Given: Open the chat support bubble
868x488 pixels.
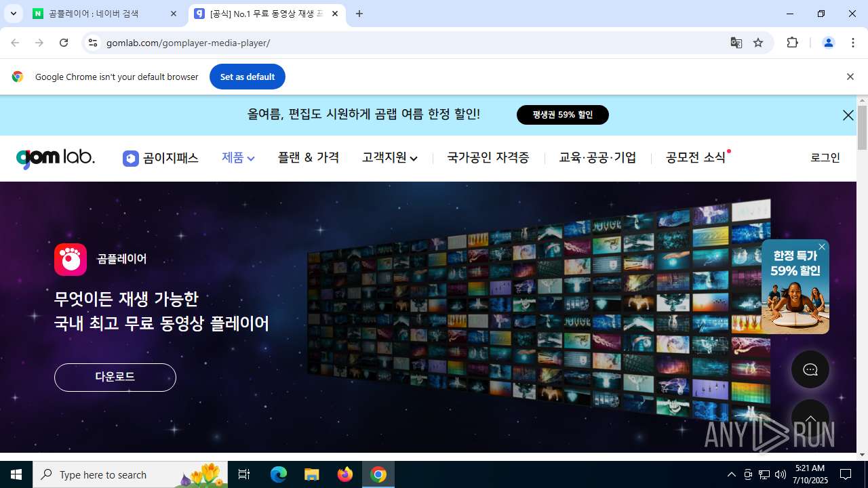Looking at the screenshot, I should click(x=810, y=369).
